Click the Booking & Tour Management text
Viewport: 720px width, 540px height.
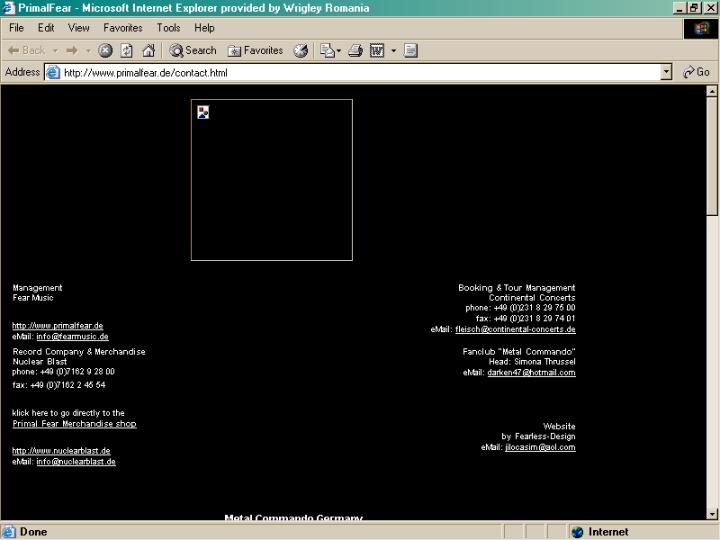(x=517, y=288)
